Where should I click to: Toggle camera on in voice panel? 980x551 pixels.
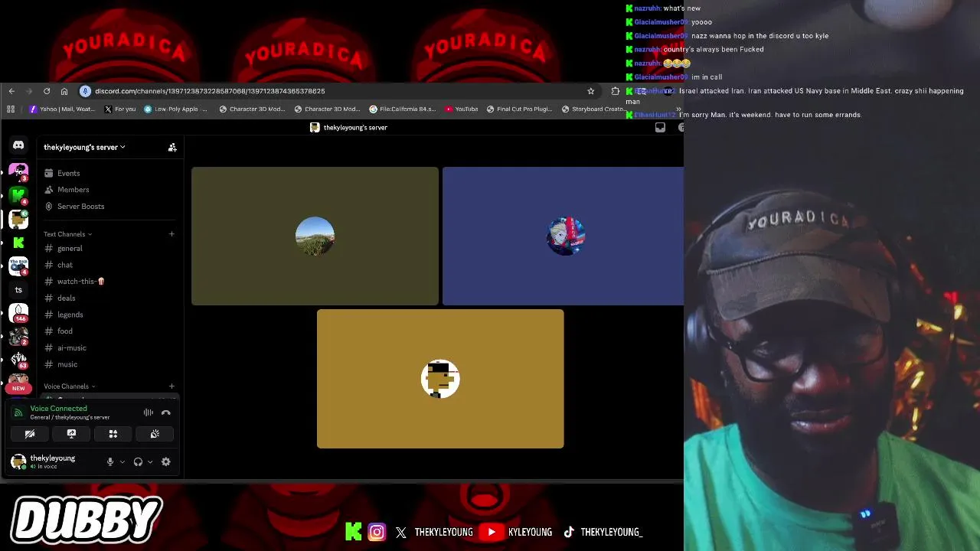tap(30, 434)
